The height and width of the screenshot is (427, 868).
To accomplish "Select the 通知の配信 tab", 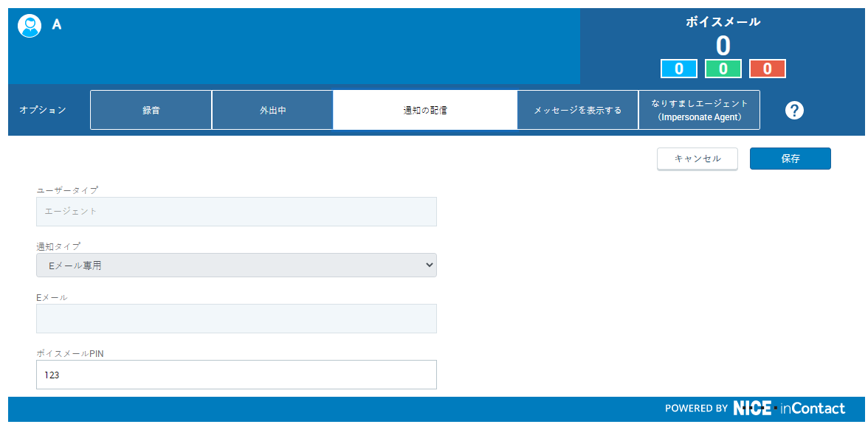I will 425,110.
